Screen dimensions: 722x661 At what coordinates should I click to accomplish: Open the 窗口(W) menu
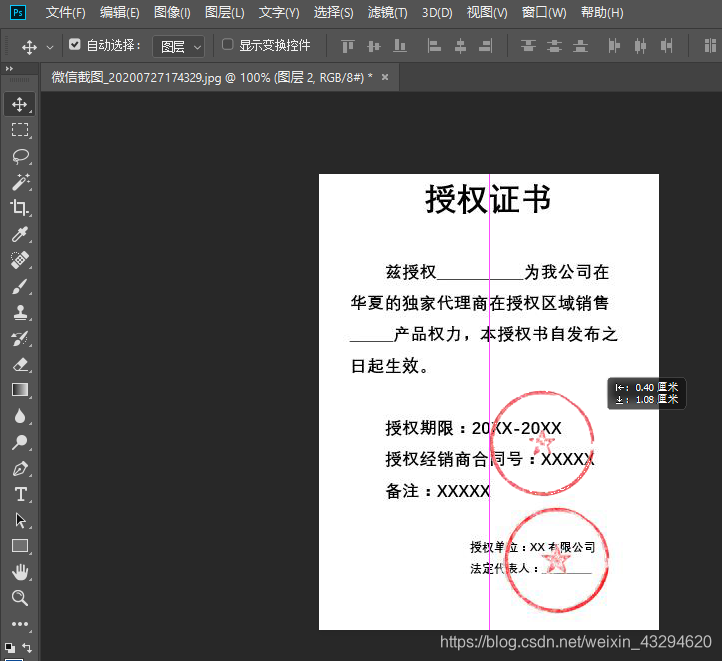click(544, 12)
